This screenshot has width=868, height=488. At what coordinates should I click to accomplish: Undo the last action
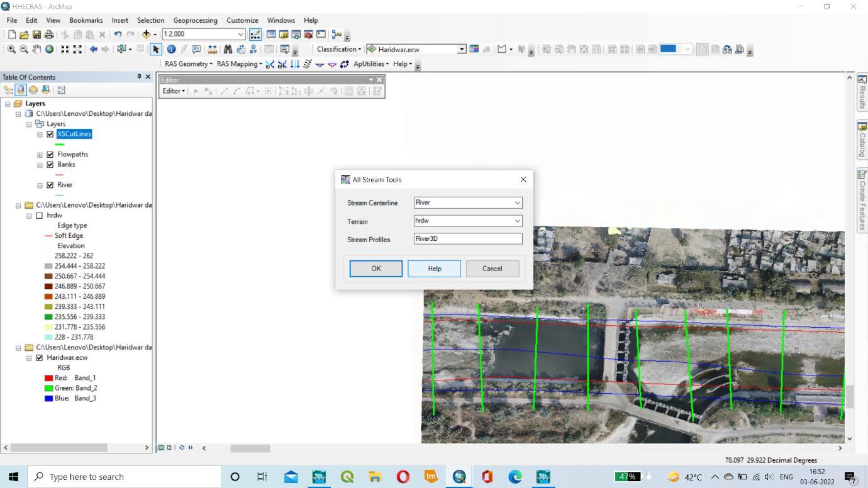pos(118,35)
